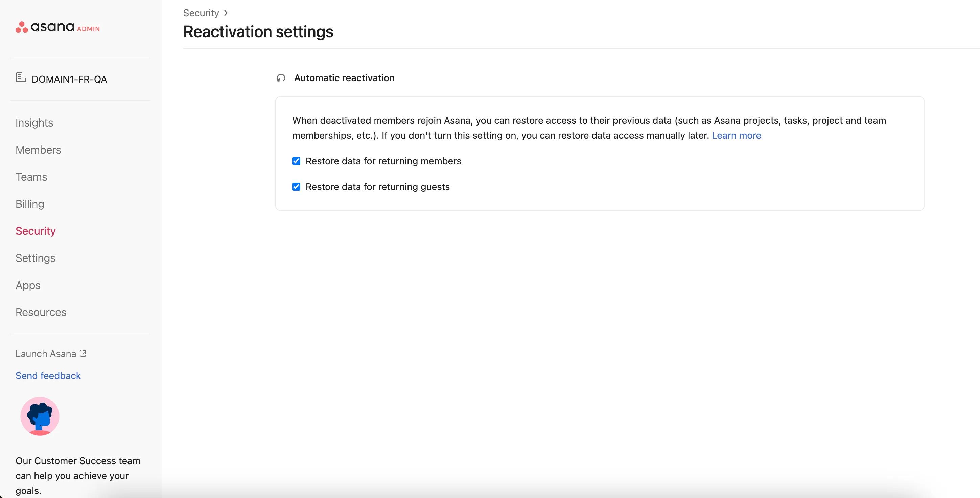Click the DOMAIN1-FR-QA organization name
980x498 pixels.
click(x=69, y=79)
